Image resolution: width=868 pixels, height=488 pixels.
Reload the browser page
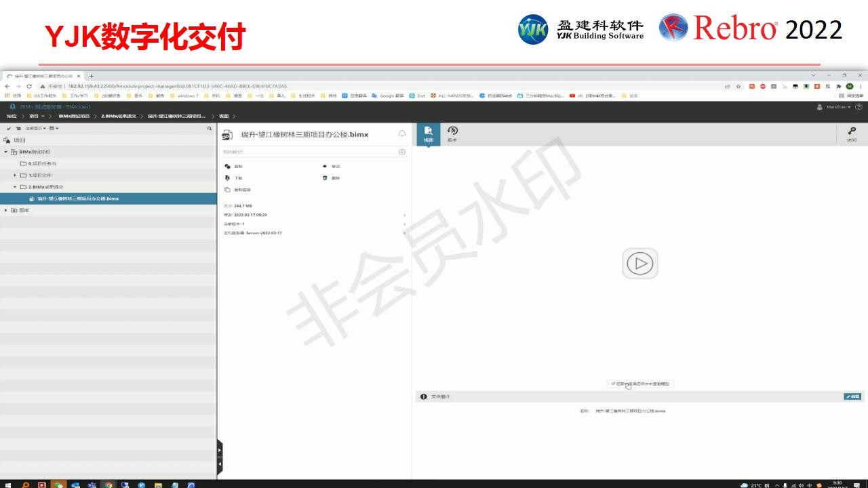pos(29,86)
